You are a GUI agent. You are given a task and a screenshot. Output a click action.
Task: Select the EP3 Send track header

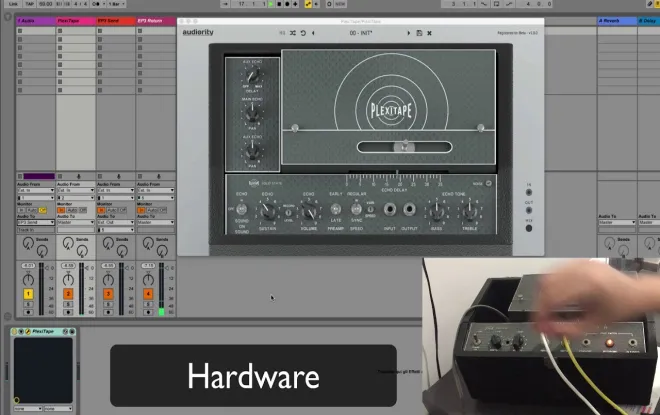pyautogui.click(x=116, y=21)
